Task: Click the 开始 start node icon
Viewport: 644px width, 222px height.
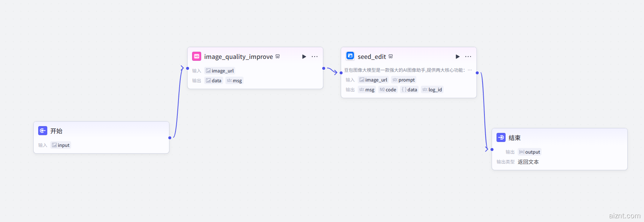Action: pos(43,131)
